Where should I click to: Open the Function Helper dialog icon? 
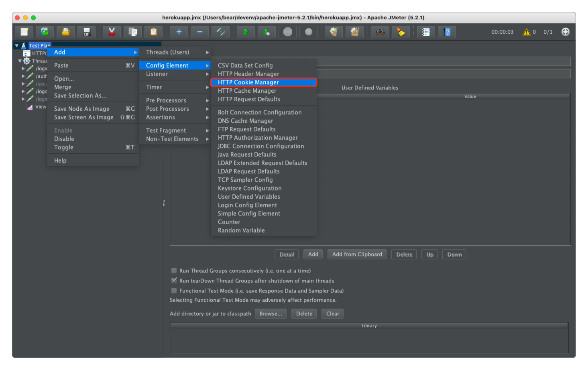[426, 32]
